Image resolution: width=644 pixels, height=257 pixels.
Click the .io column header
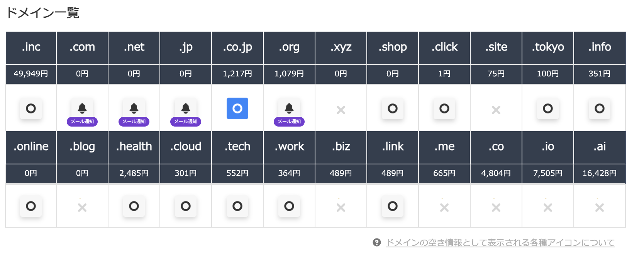coord(548,147)
